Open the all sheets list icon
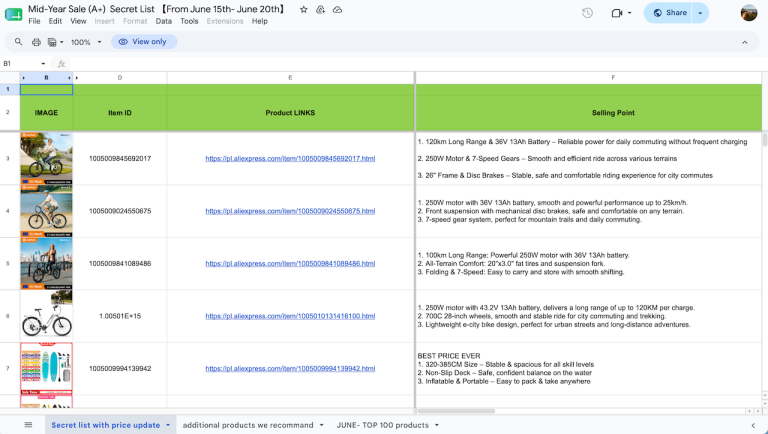768x434 pixels. click(x=28, y=425)
